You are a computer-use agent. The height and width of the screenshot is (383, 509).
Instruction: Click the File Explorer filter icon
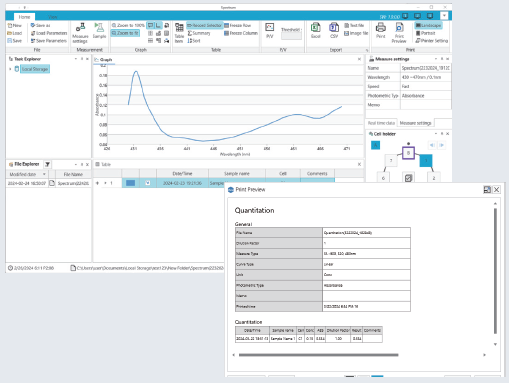coord(47,164)
